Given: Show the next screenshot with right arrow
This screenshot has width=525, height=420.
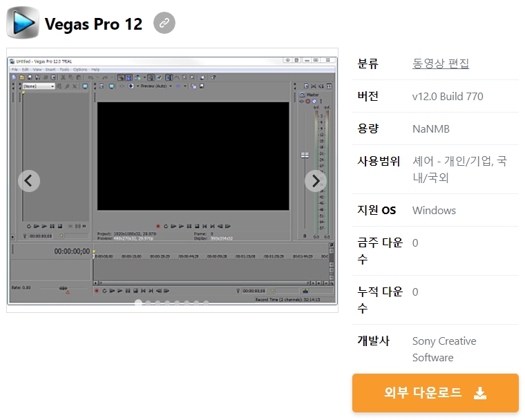Looking at the screenshot, I should coord(316,181).
